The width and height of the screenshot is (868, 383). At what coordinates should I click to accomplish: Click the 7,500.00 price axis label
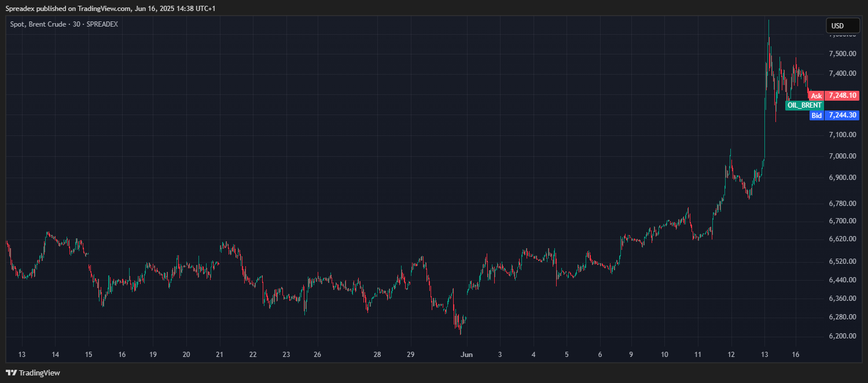click(x=843, y=54)
